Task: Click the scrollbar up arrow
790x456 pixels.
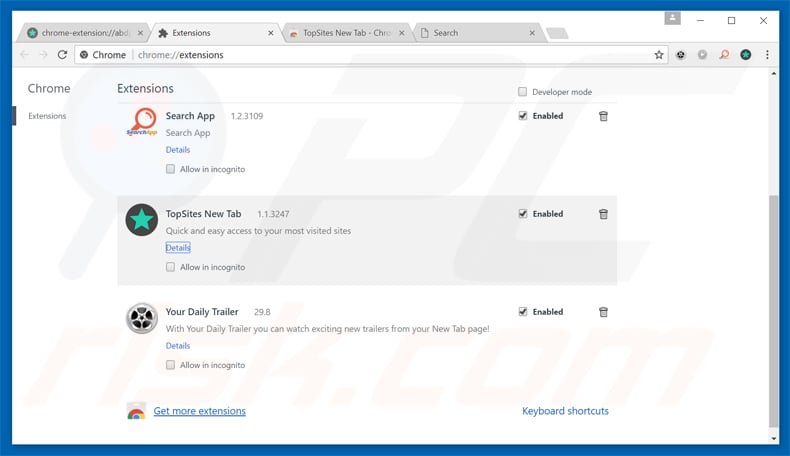Action: tap(773, 74)
